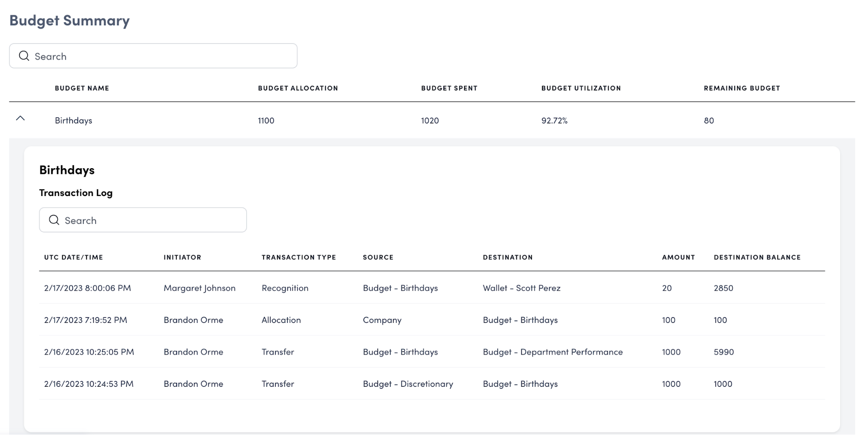Click the Transaction Log search magnifier icon
868x435 pixels.
(x=54, y=220)
